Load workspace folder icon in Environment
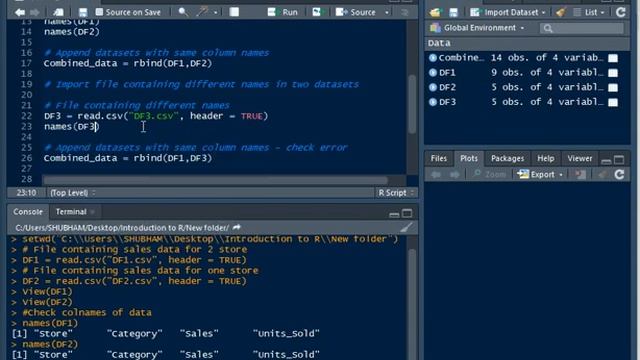The height and width of the screenshot is (360, 640). (435, 13)
